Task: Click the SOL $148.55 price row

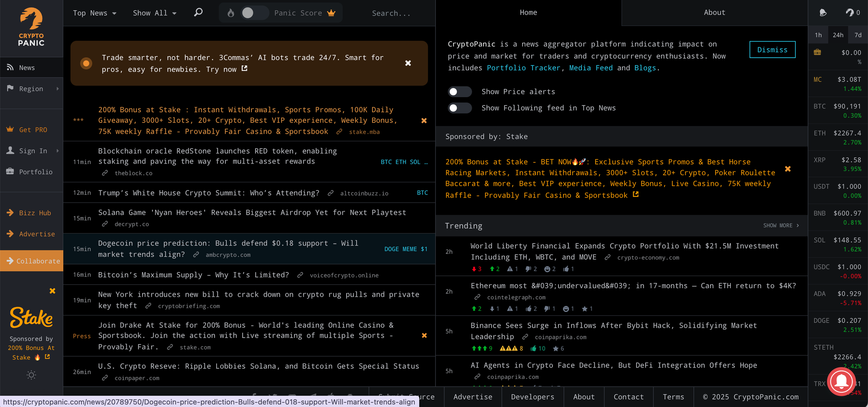Action: (x=838, y=244)
